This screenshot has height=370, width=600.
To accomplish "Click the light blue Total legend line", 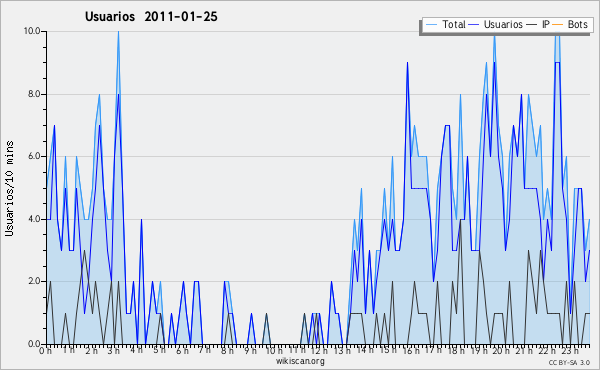I will tap(431, 25).
